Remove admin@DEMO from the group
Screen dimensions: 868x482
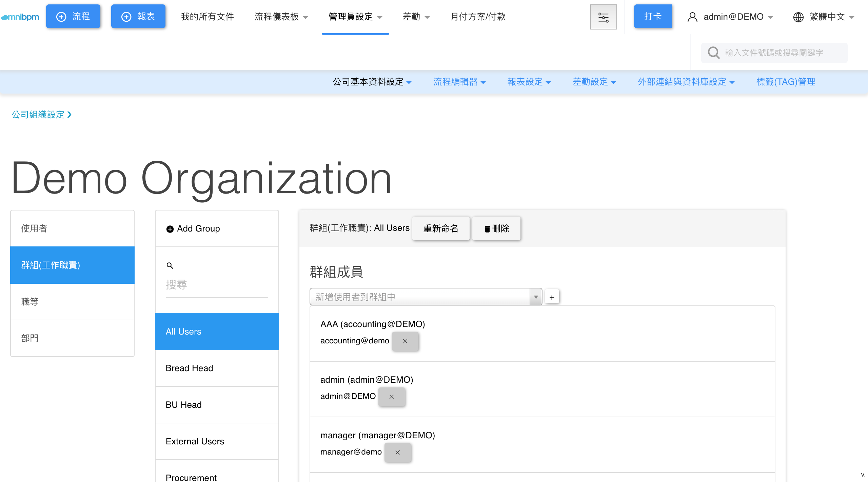391,397
